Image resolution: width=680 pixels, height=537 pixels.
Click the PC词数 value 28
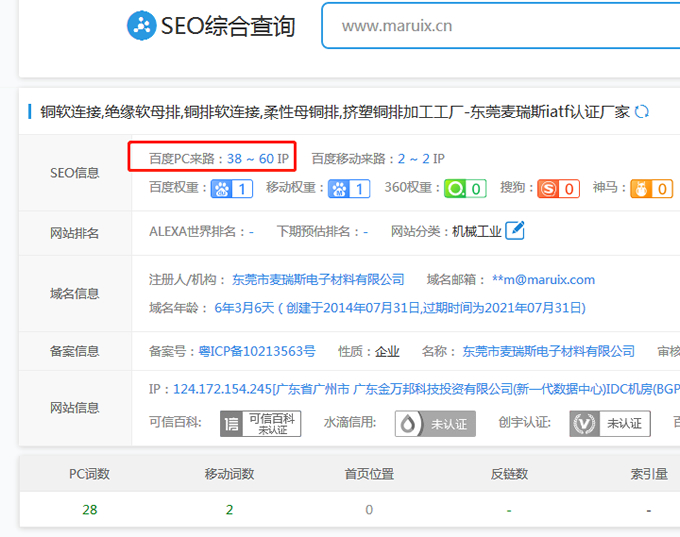[x=90, y=510]
